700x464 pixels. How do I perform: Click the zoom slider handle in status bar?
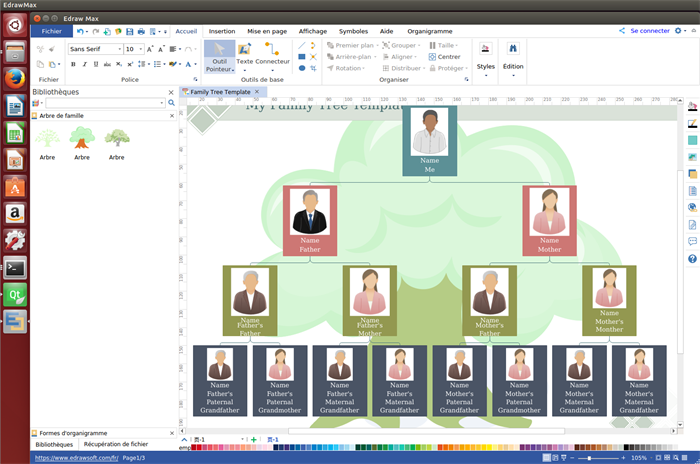coord(589,458)
